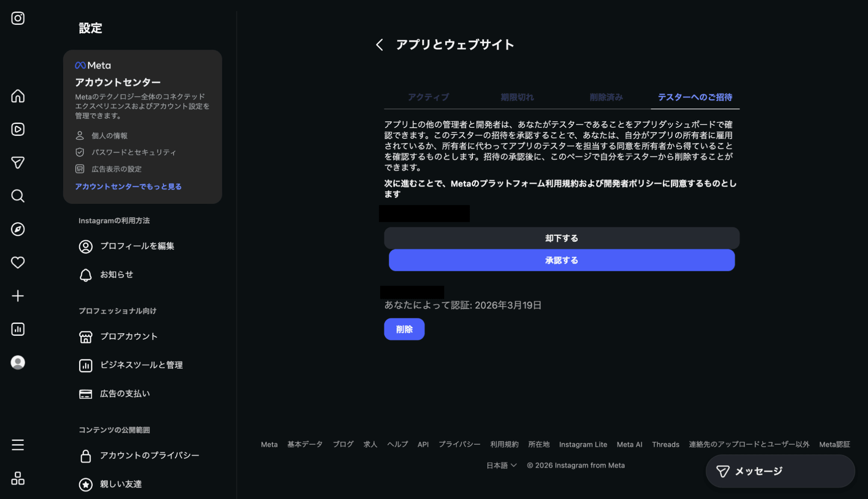Switch to the 期限切れ tab

pyautogui.click(x=517, y=97)
